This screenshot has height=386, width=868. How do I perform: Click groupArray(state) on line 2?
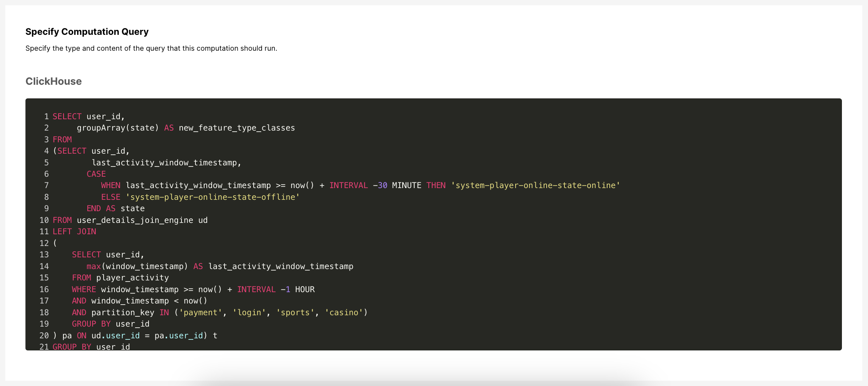point(118,128)
